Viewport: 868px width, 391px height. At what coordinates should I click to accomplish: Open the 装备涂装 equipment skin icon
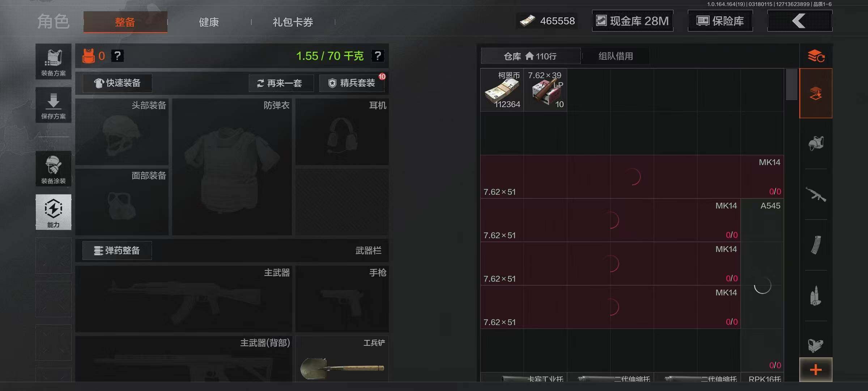point(54,169)
